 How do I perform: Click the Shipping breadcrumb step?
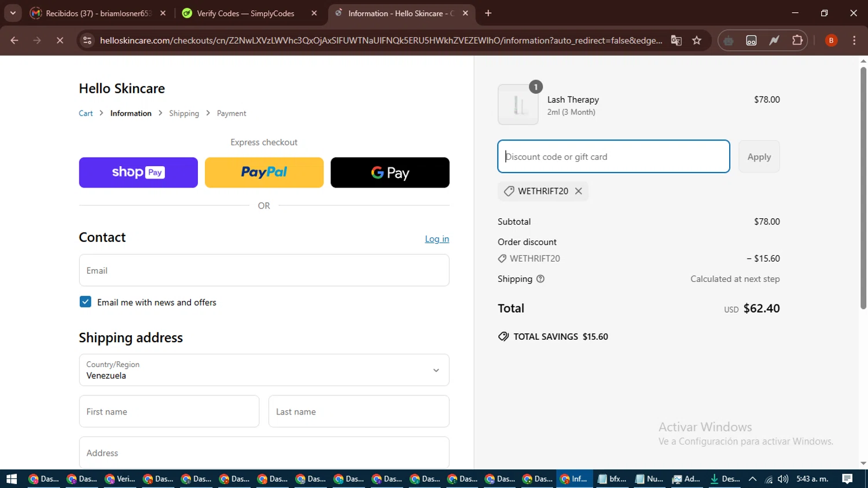point(184,113)
